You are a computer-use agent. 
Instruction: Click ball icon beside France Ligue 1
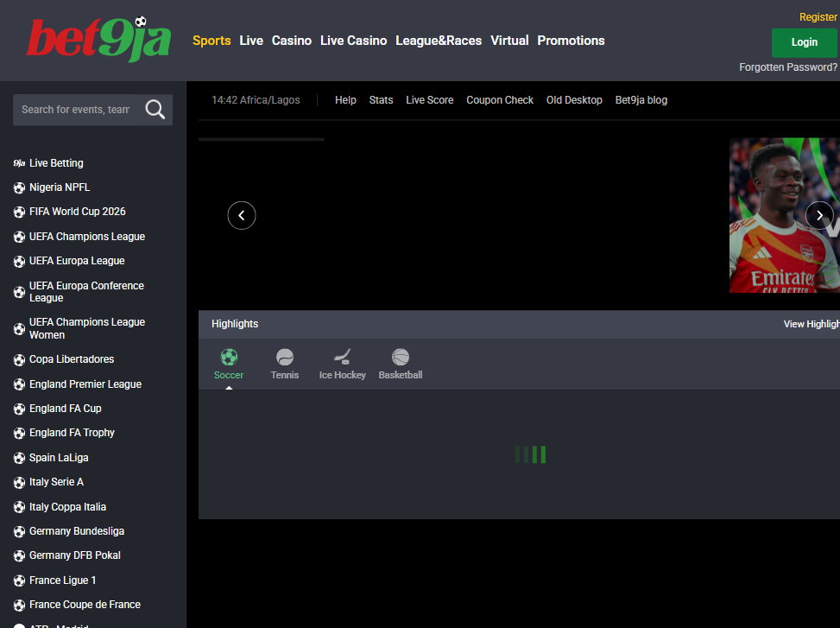tap(19, 580)
